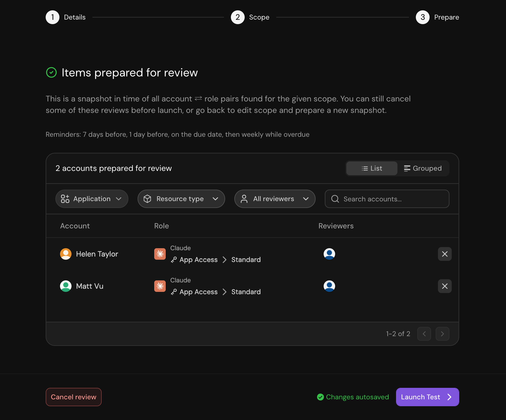
Task: Open the Resource type filter dropdown
Action: click(181, 199)
